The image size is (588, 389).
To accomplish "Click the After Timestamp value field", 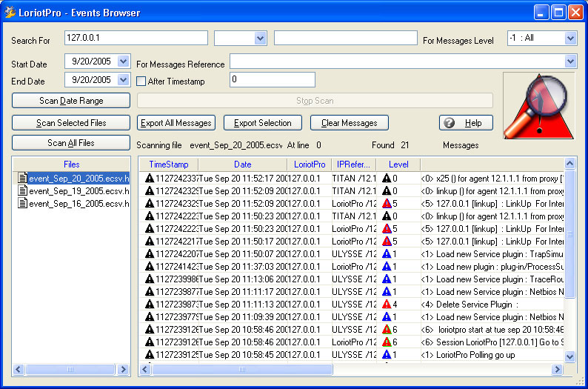I will click(273, 79).
